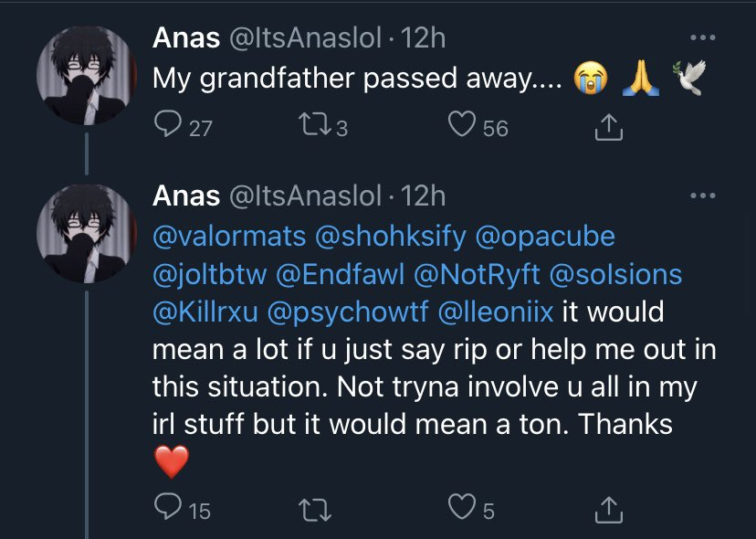This screenshot has width=756, height=539.
Task: Reply to the second tweet with 15 replies
Action: (165, 510)
